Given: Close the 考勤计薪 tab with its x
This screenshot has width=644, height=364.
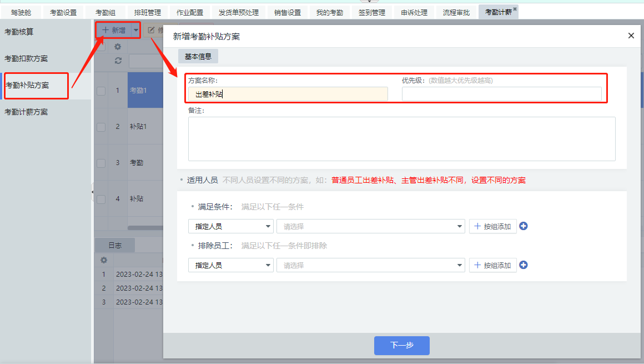Looking at the screenshot, I should point(515,9).
